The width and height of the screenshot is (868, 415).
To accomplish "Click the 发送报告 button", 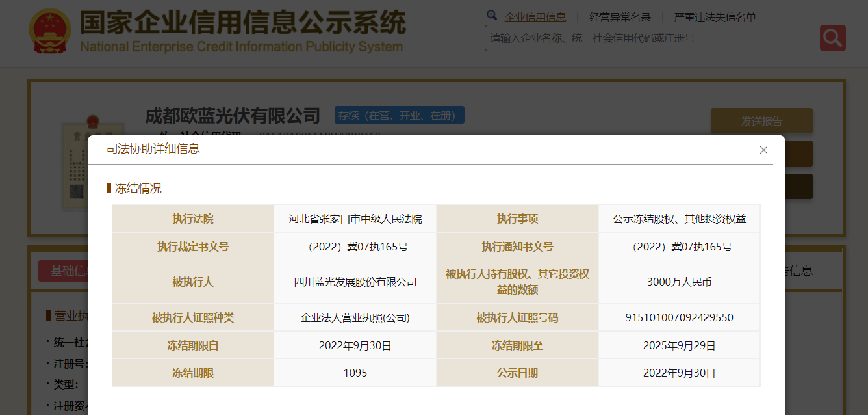I will tap(761, 121).
